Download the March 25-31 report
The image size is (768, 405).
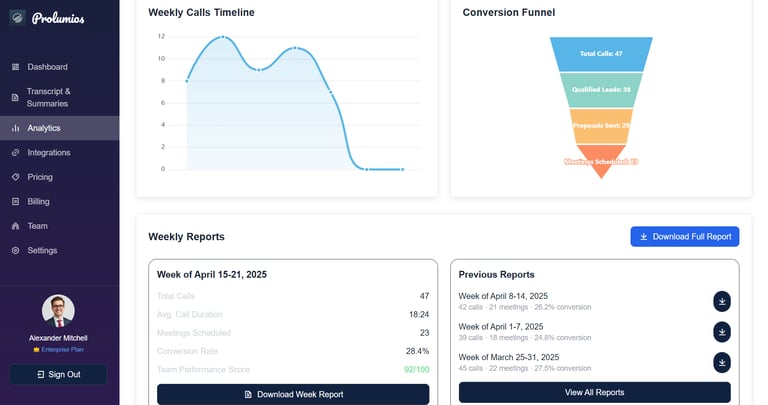722,362
